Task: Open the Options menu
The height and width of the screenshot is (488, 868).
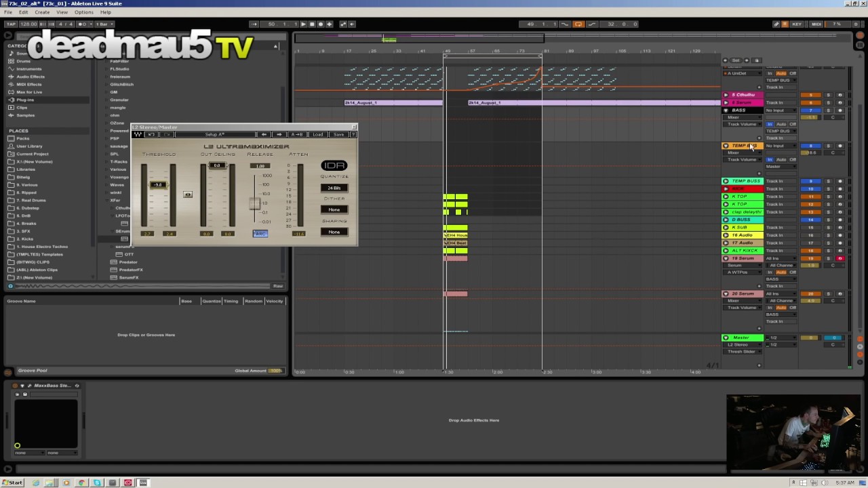Action: [84, 12]
